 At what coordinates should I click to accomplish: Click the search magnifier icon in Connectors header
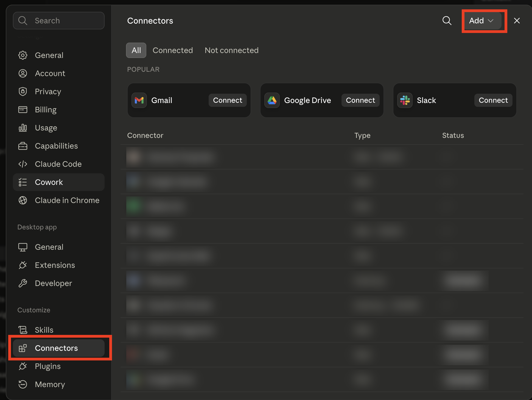(x=447, y=21)
